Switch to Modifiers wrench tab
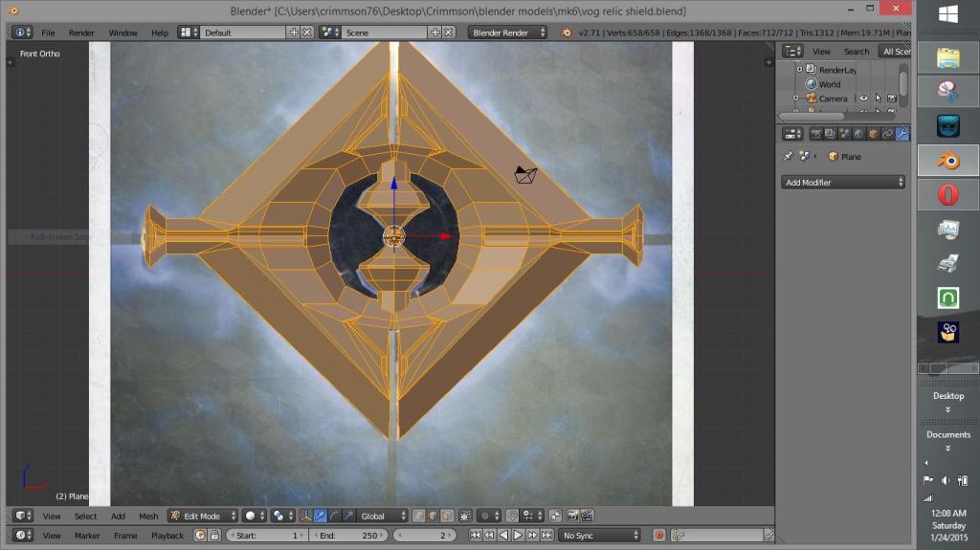 click(902, 134)
